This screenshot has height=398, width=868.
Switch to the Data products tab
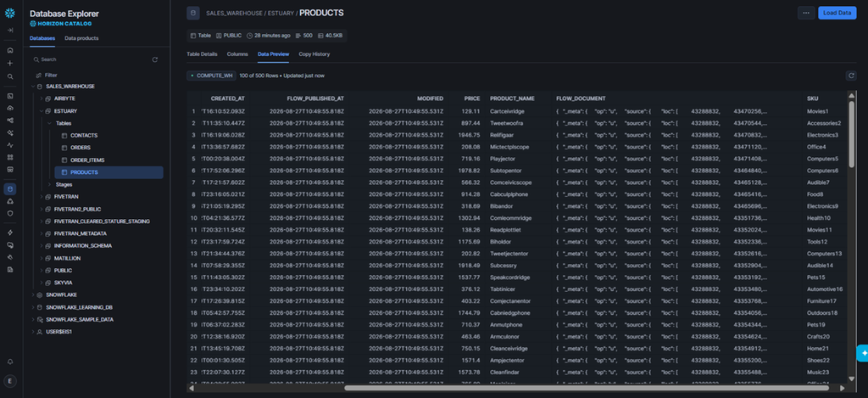point(81,38)
